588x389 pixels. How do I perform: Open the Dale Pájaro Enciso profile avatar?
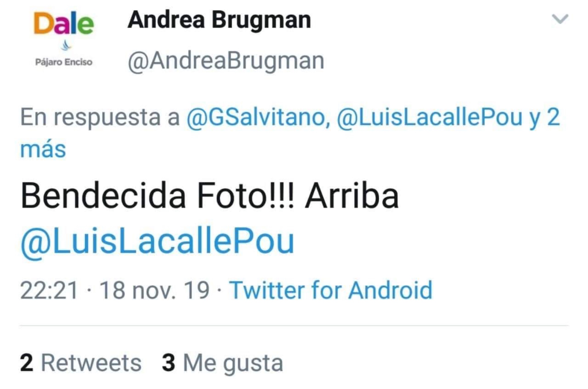(64, 39)
